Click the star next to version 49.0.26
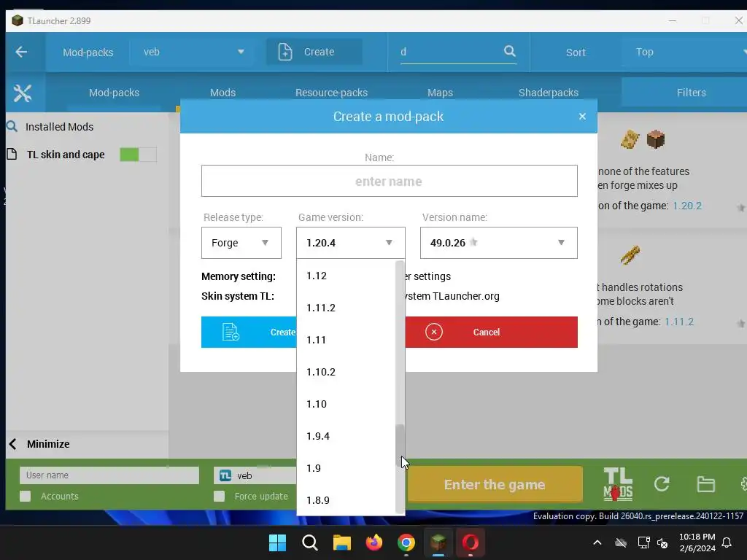 [x=473, y=242]
